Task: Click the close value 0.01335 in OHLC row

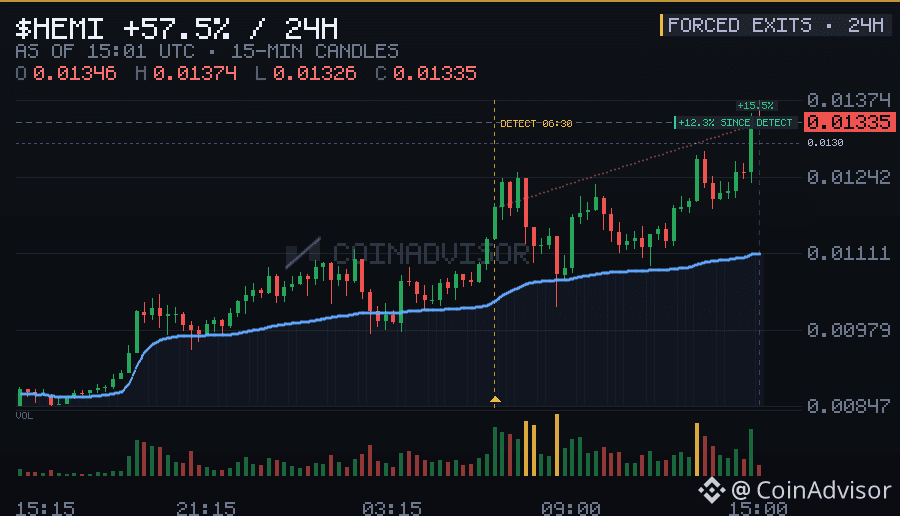Action: coord(435,73)
